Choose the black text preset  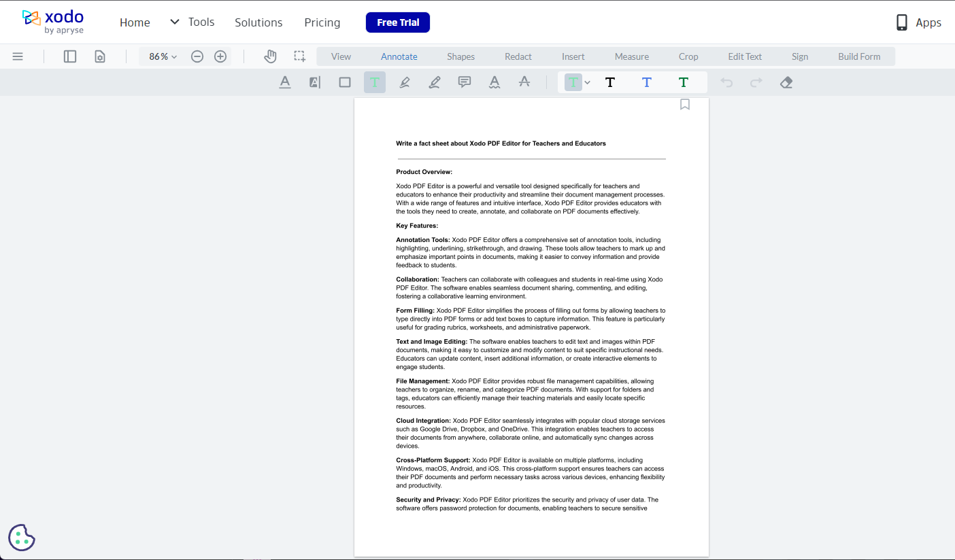click(610, 82)
